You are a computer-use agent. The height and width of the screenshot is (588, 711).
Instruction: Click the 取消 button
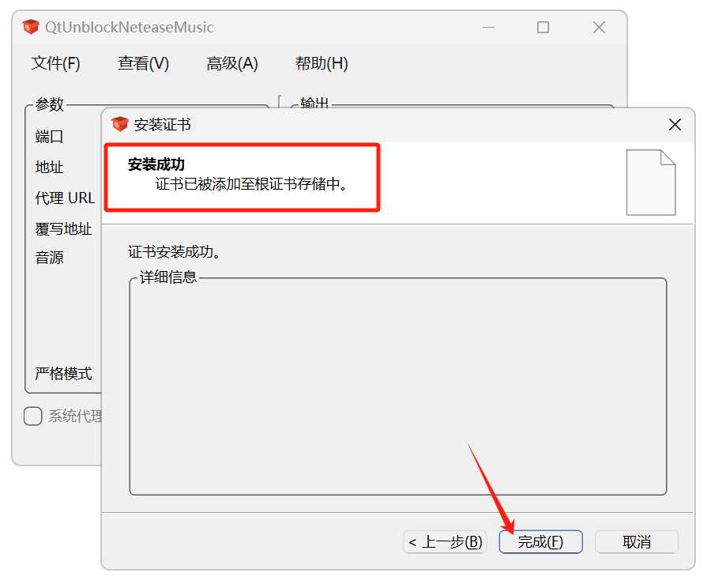[636, 541]
